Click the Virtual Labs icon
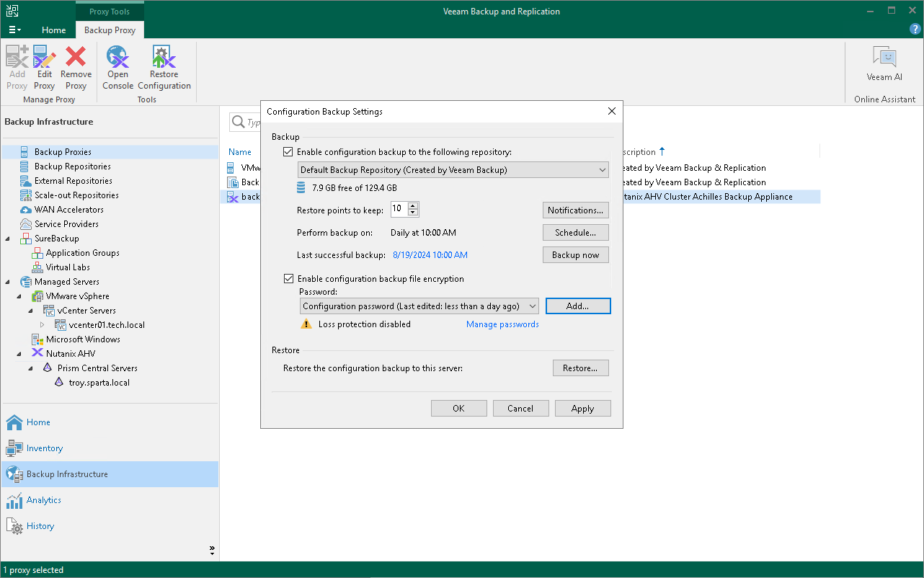 [x=37, y=267]
